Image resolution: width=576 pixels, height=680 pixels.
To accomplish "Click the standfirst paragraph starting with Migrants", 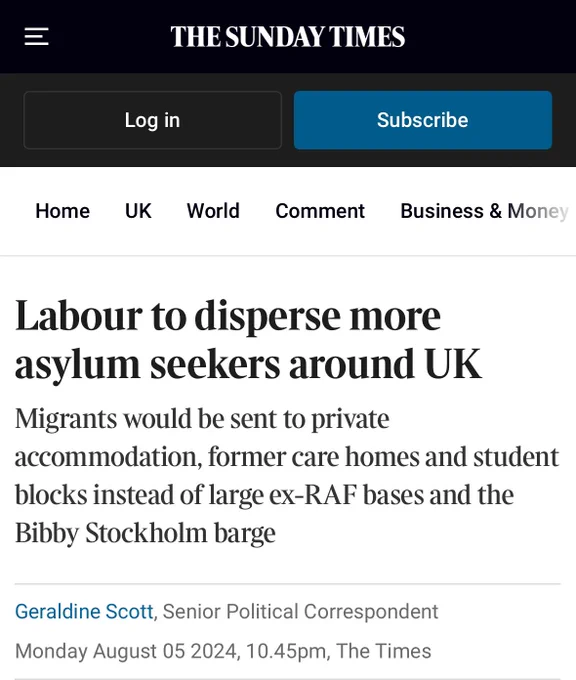I will (x=287, y=476).
